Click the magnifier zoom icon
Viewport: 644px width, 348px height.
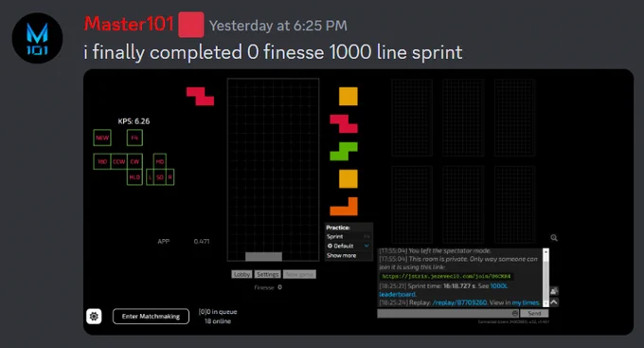coord(554,238)
